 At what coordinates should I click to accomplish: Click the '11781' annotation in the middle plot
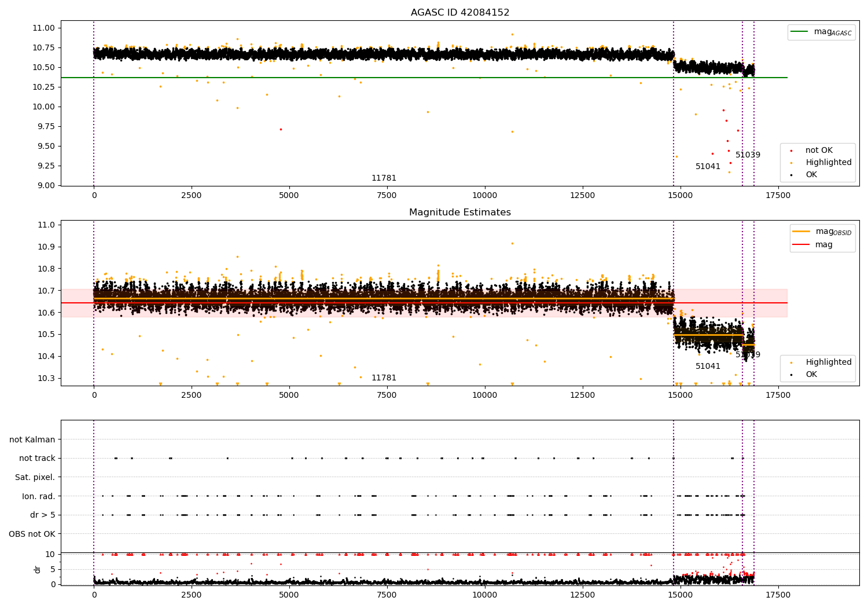point(384,378)
